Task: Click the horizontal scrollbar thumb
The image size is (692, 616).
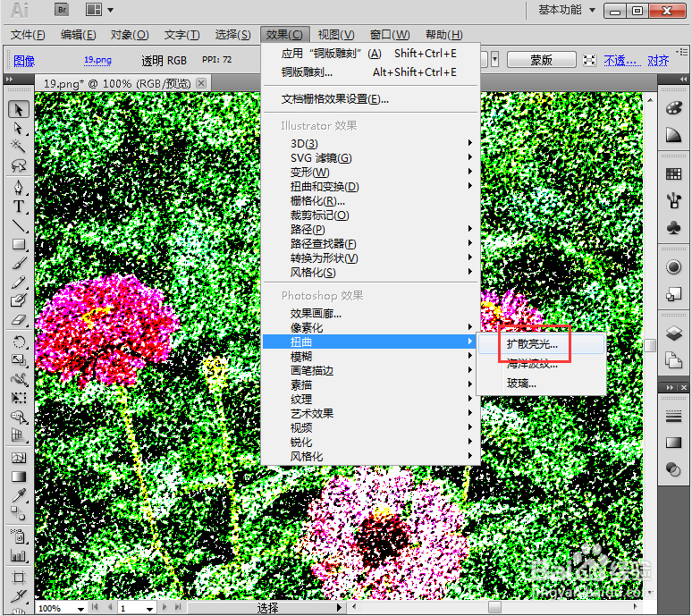Action: [x=494, y=608]
